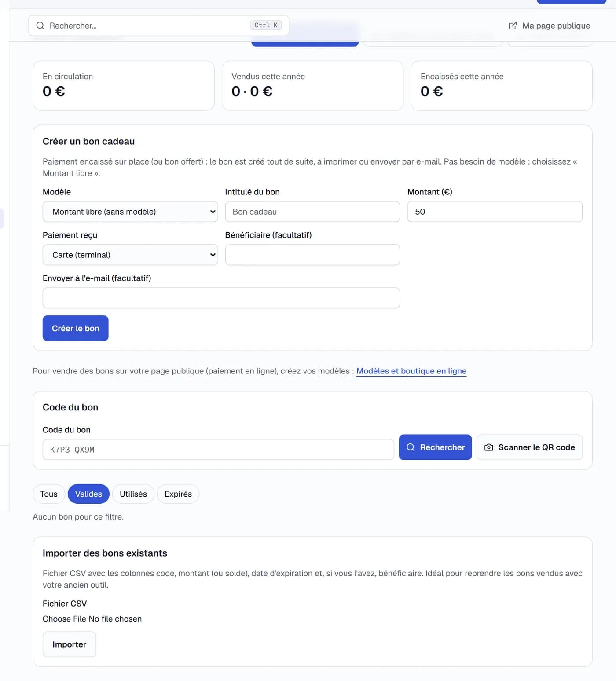Click the camera icon on Scanner le QR code
616x681 pixels.
pyautogui.click(x=489, y=447)
